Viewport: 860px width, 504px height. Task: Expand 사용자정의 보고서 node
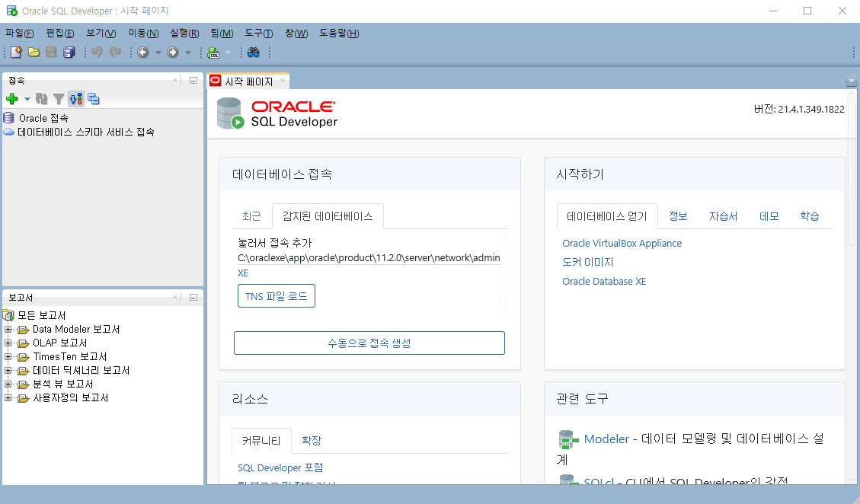[x=8, y=397]
